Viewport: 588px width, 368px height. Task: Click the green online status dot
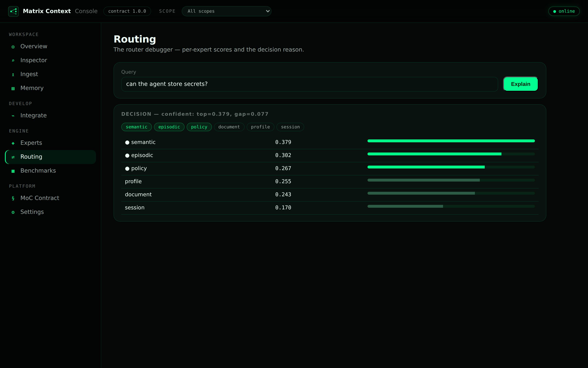[555, 11]
